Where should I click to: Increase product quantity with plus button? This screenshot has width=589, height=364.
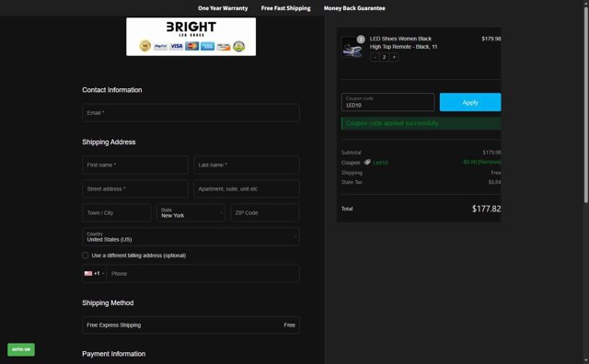(x=394, y=57)
